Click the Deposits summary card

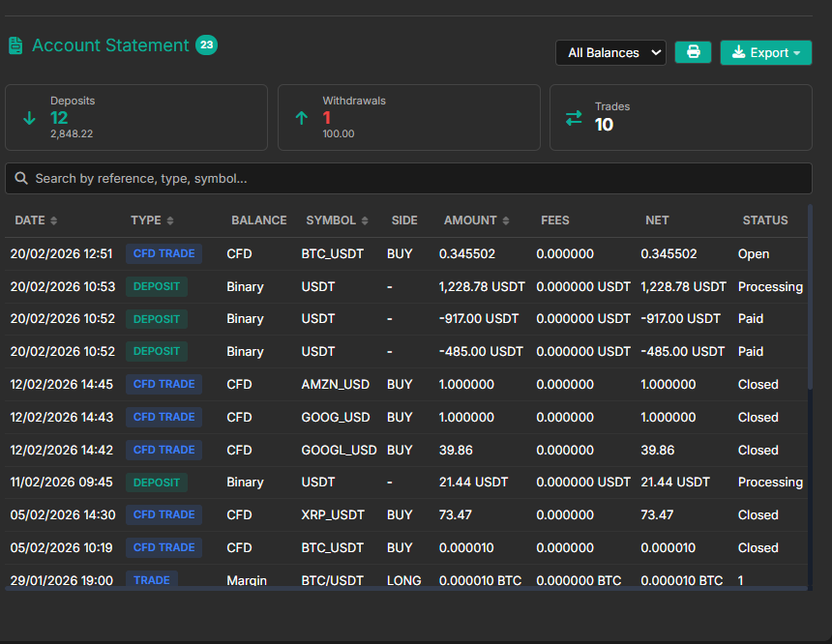(x=135, y=117)
